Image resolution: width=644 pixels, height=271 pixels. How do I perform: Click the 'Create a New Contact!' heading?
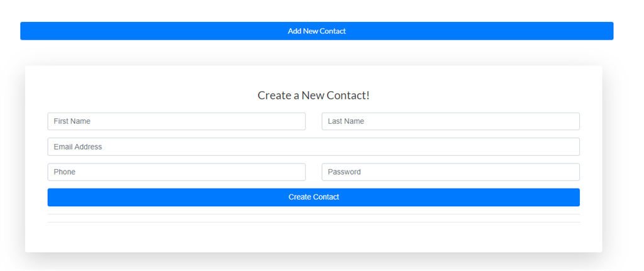[313, 96]
